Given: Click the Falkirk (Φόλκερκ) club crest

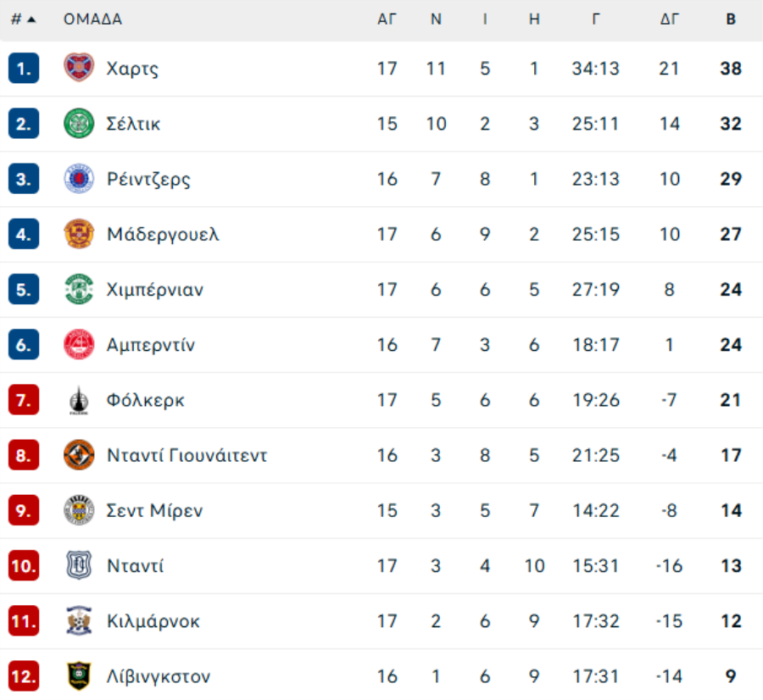Looking at the screenshot, I should (79, 400).
